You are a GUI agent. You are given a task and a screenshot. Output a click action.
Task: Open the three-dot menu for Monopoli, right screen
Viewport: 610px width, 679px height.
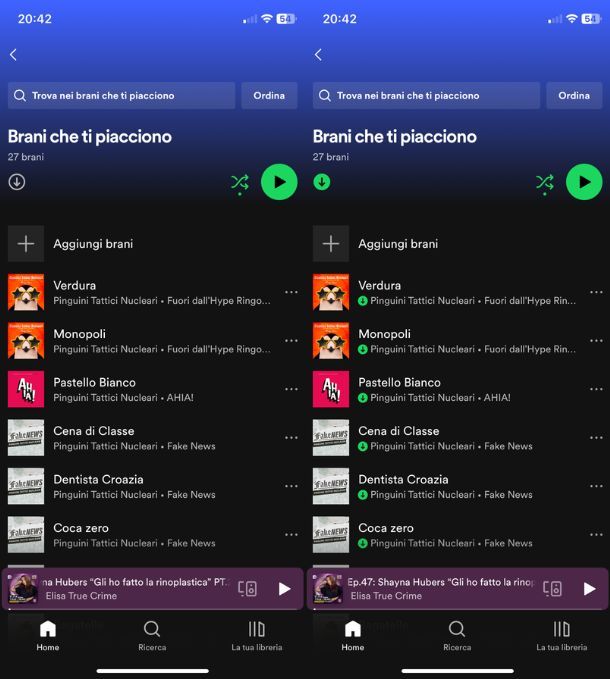tap(596, 341)
